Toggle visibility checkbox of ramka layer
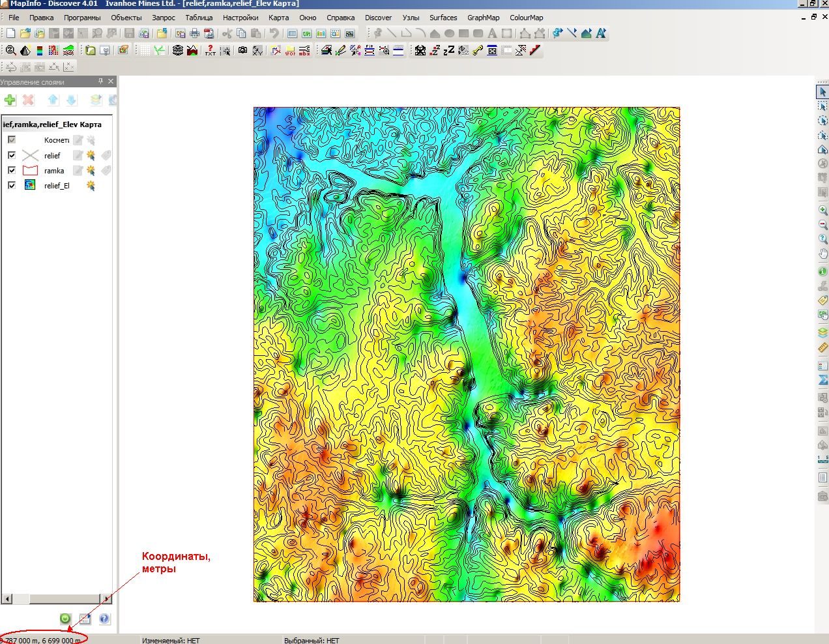The height and width of the screenshot is (644, 829). [12, 170]
